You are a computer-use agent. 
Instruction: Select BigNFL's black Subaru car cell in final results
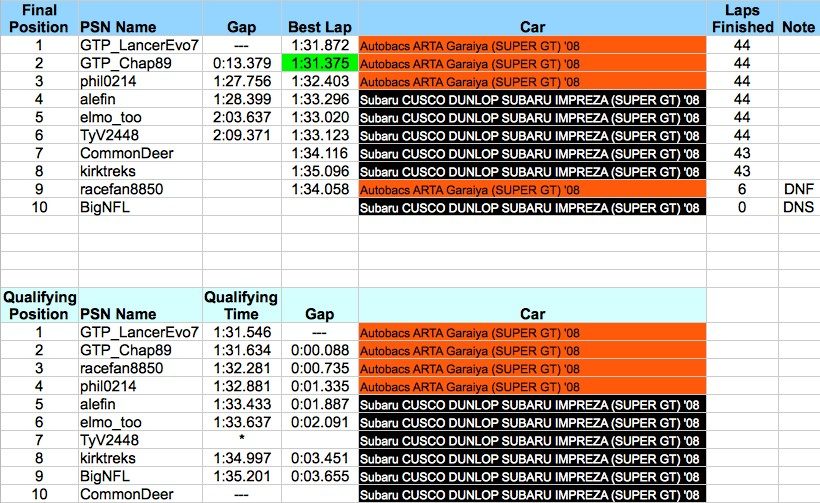(532, 207)
